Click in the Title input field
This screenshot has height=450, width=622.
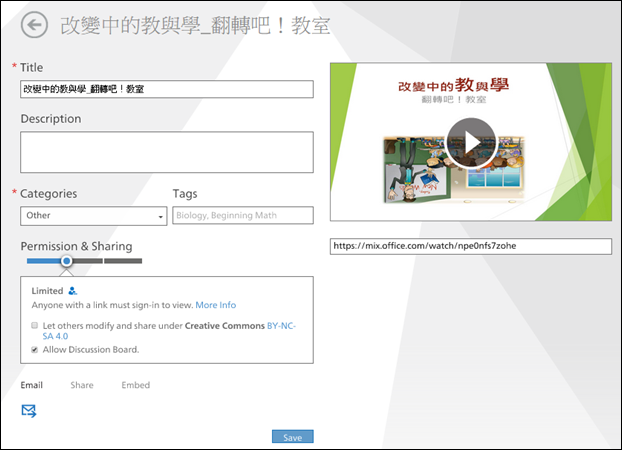[167, 89]
